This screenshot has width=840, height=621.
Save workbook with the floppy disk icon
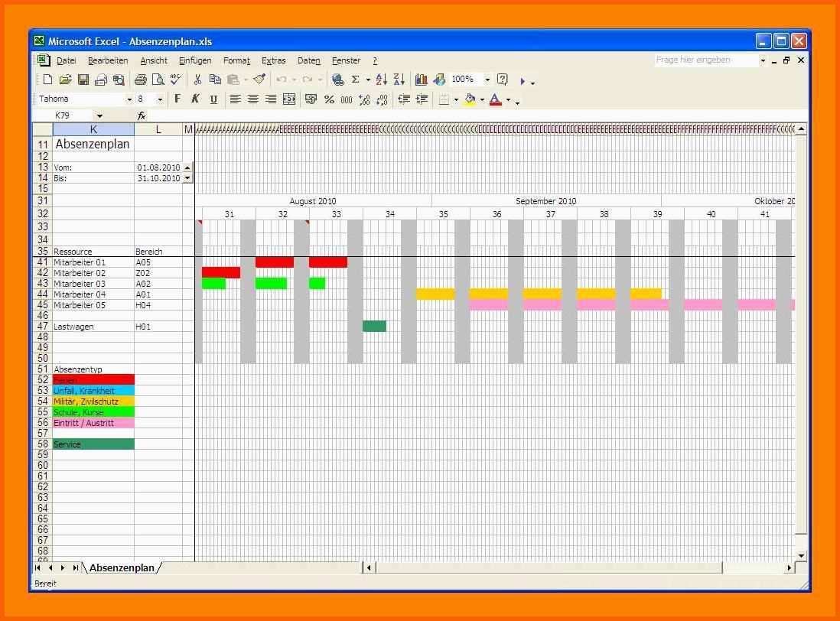click(83, 80)
